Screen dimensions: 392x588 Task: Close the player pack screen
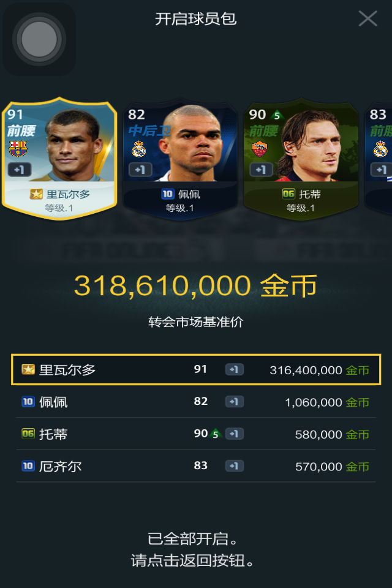(367, 18)
